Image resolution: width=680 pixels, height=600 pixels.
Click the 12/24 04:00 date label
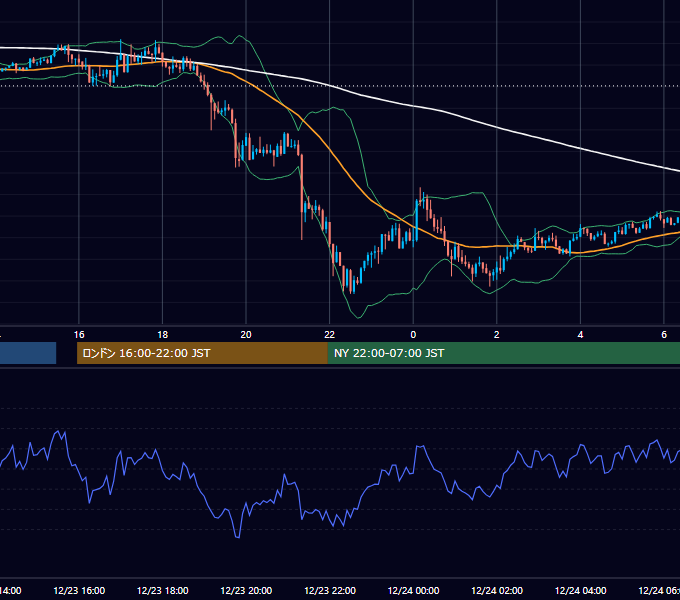point(581,590)
